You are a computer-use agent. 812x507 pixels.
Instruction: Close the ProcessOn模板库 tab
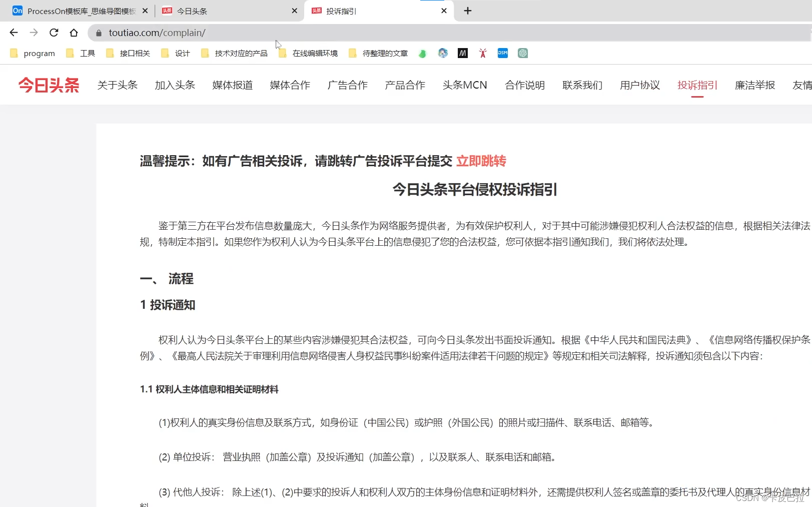click(x=145, y=11)
